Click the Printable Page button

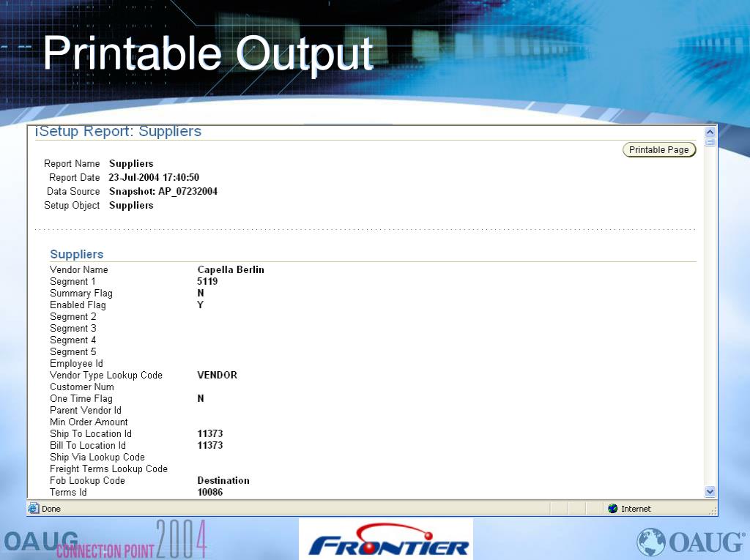pyautogui.click(x=659, y=149)
